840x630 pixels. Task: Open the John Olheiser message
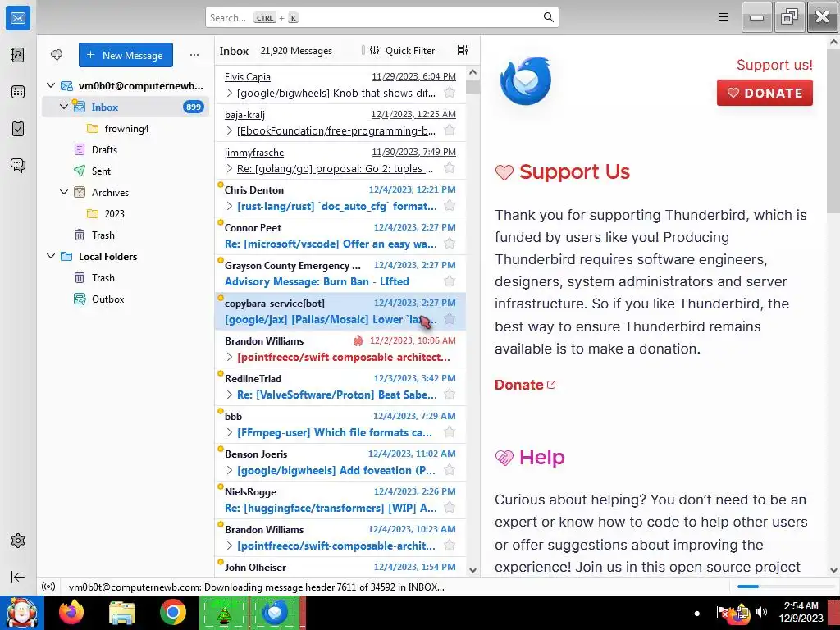click(340, 566)
